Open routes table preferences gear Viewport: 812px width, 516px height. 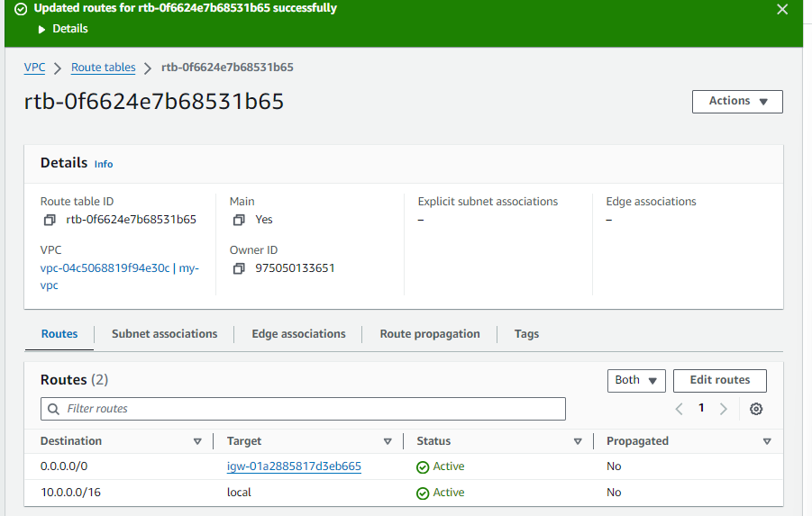(x=756, y=409)
